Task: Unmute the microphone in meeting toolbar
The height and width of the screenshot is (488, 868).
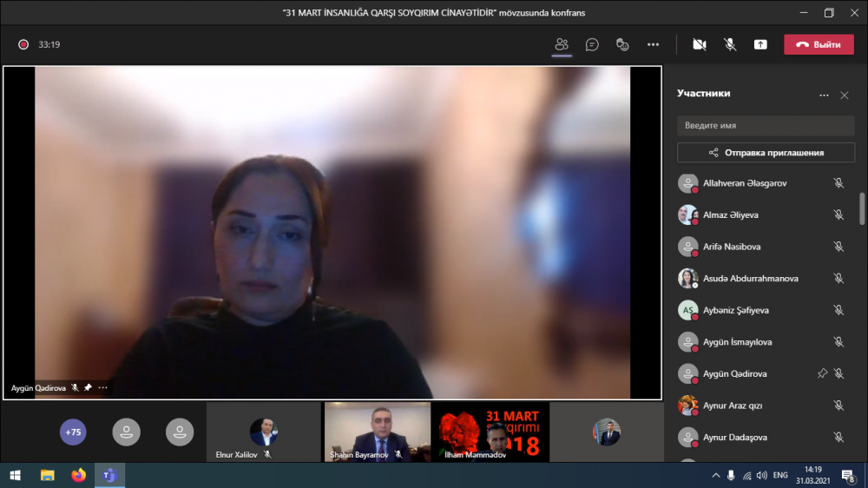Action: pyautogui.click(x=730, y=44)
